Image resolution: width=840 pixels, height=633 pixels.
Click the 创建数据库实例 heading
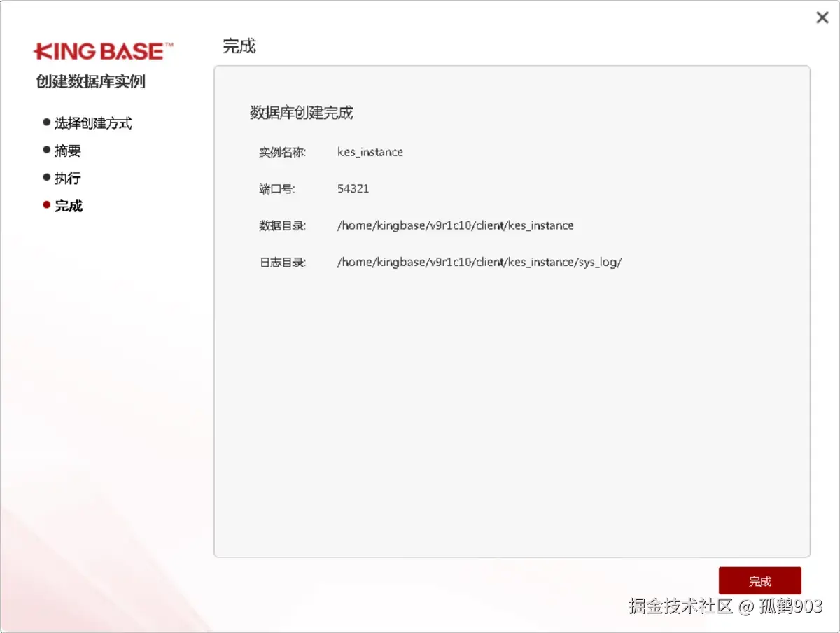pyautogui.click(x=90, y=81)
